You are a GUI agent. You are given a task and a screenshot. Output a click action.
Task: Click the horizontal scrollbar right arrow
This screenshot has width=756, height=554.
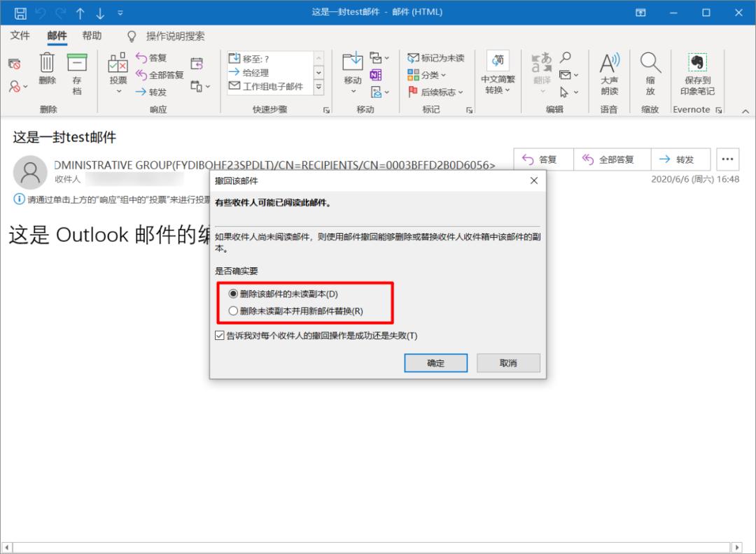(736, 548)
